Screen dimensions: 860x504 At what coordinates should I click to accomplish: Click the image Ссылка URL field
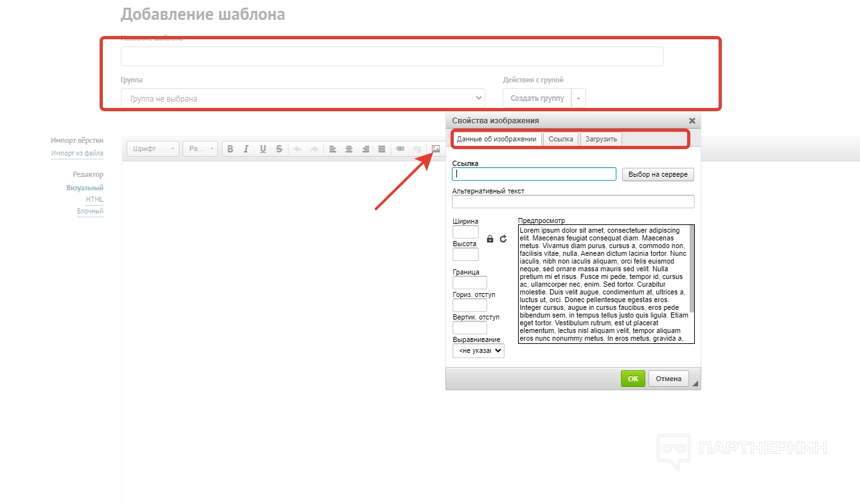[x=534, y=174]
